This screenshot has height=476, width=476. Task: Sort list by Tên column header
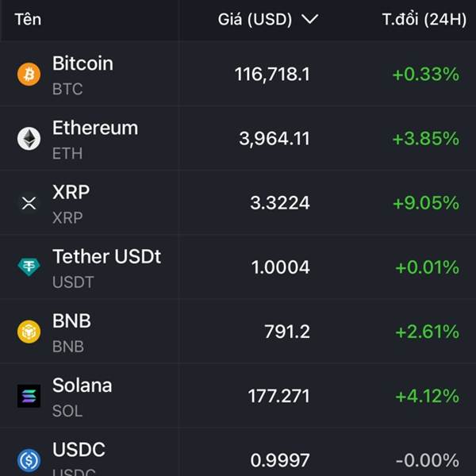[28, 19]
